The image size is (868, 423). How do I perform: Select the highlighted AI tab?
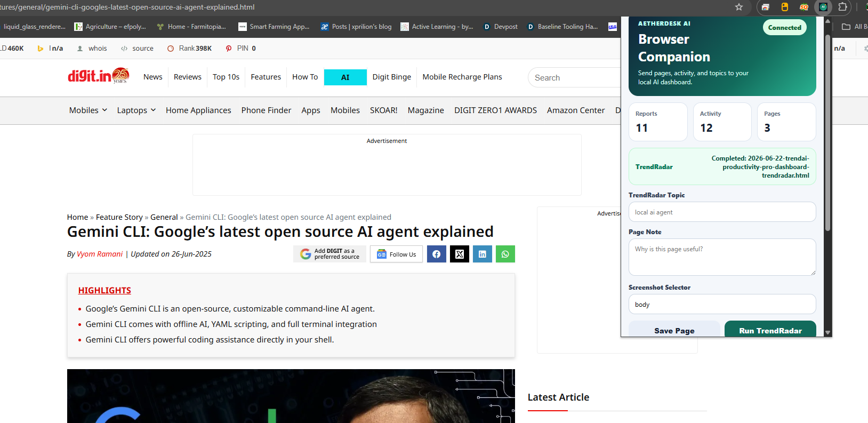click(x=345, y=77)
